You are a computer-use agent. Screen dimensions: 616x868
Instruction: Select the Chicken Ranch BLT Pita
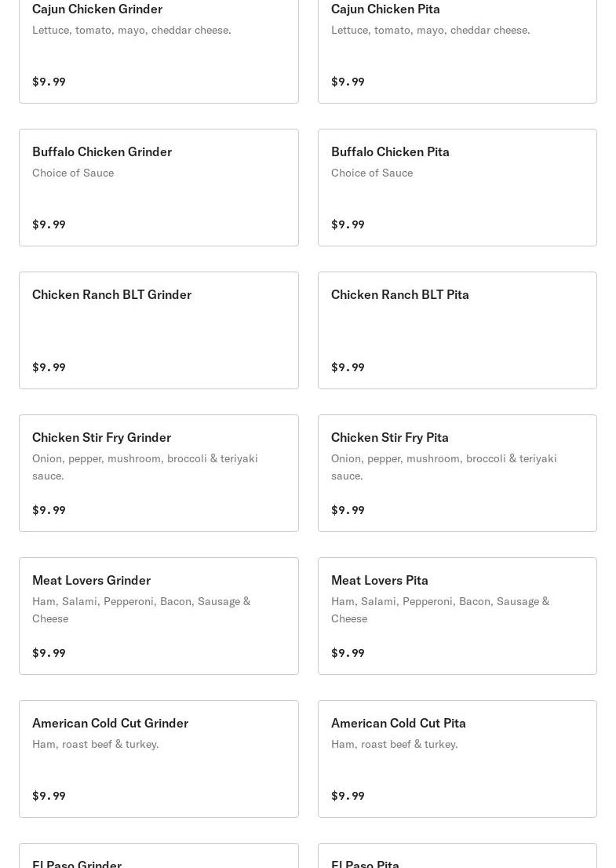pyautogui.click(x=399, y=294)
